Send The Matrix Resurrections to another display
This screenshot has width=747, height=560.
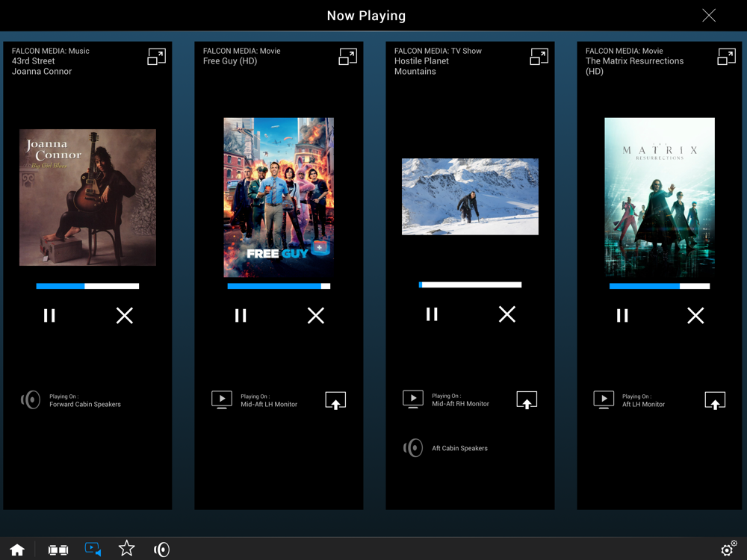(715, 400)
